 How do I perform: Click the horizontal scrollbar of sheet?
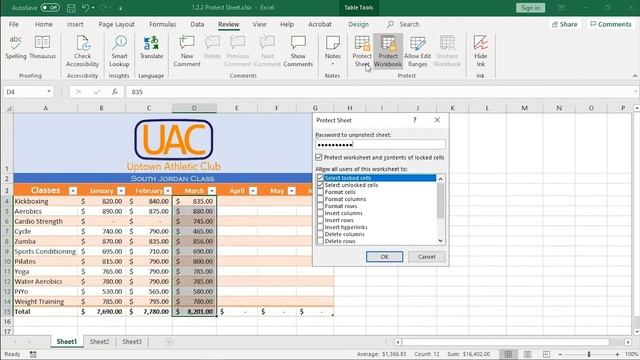[x=505, y=342]
